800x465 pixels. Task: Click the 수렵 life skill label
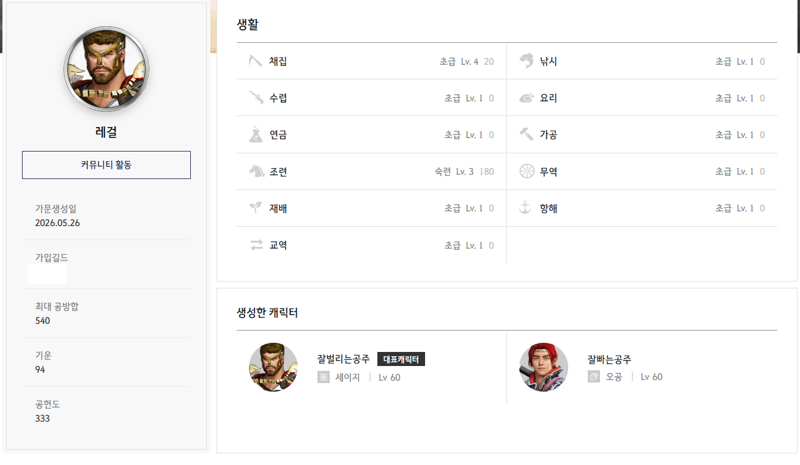coord(278,98)
